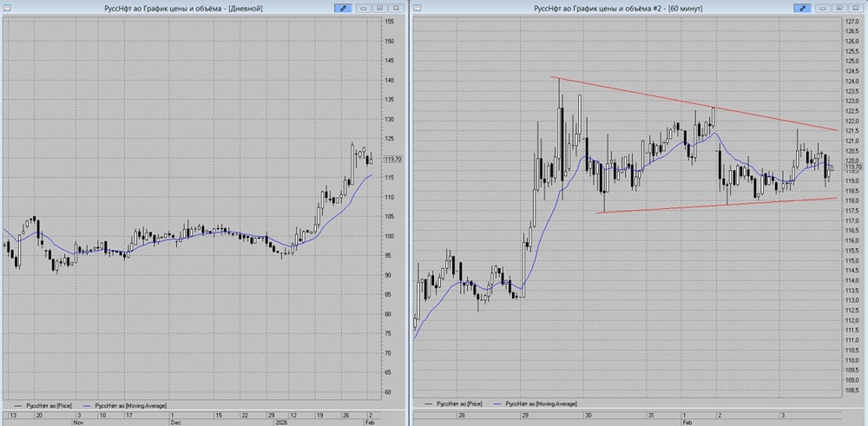
Task: Click the title 'РуссНфт ао График цены и объёма - [Дневной]'
Action: [x=183, y=9]
